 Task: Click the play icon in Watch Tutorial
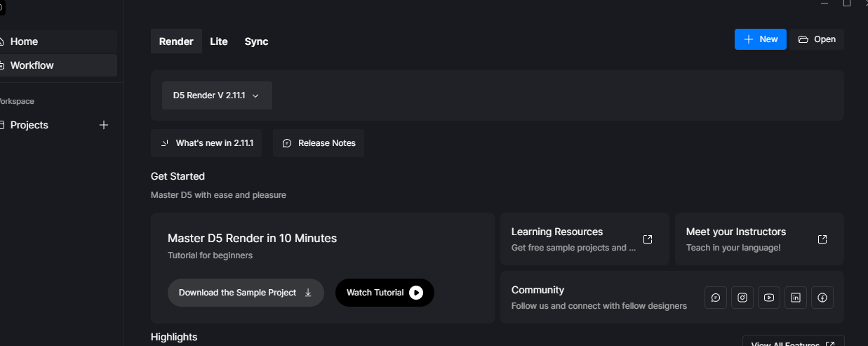tap(416, 293)
